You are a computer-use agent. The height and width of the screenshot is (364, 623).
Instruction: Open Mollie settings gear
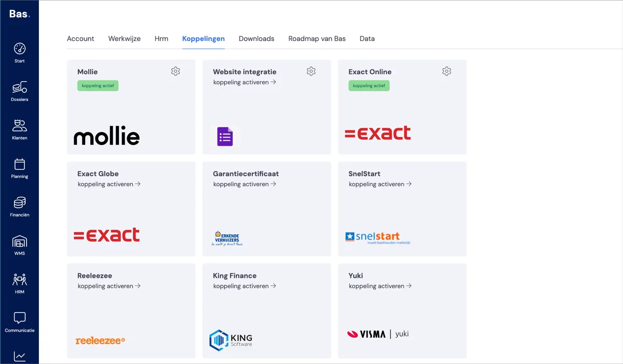(x=175, y=71)
